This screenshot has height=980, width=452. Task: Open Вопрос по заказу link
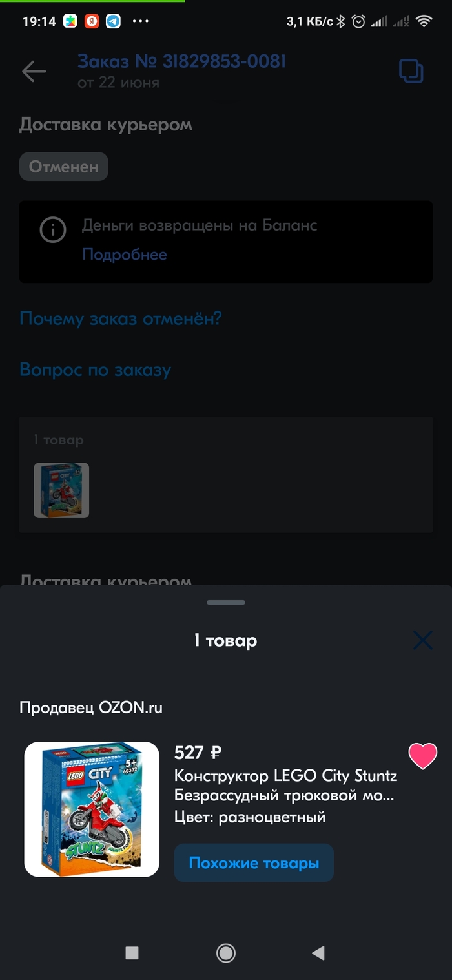[96, 370]
